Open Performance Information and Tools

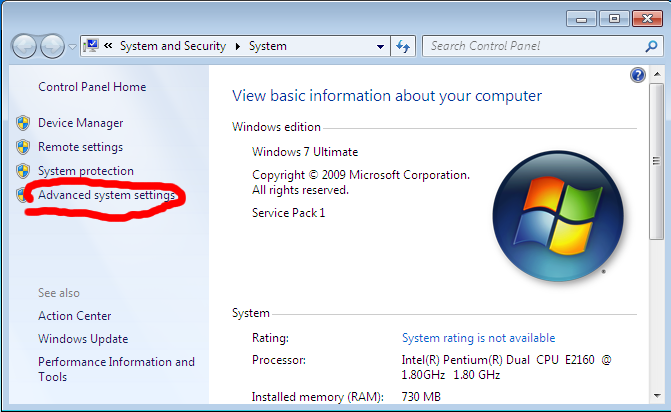[116, 369]
